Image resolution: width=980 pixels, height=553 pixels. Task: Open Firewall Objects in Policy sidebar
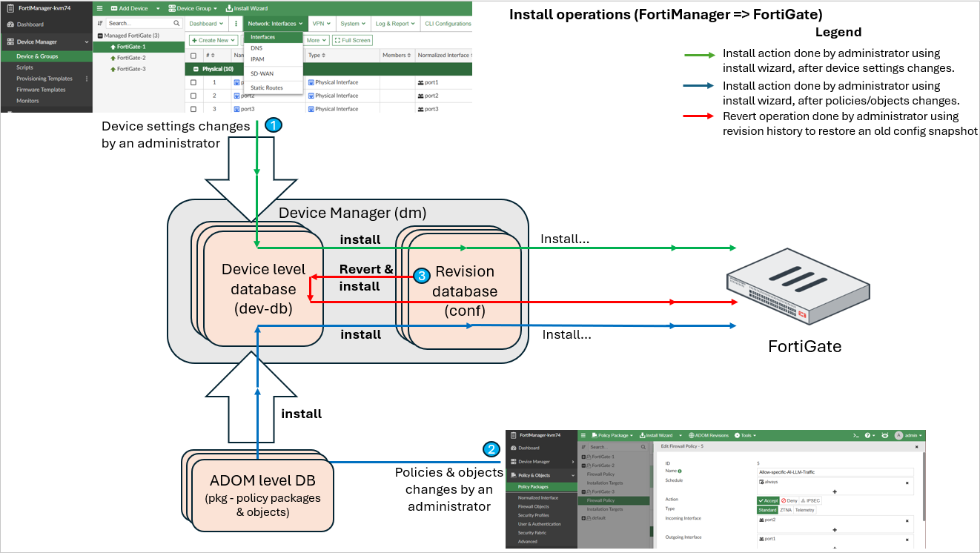534,506
